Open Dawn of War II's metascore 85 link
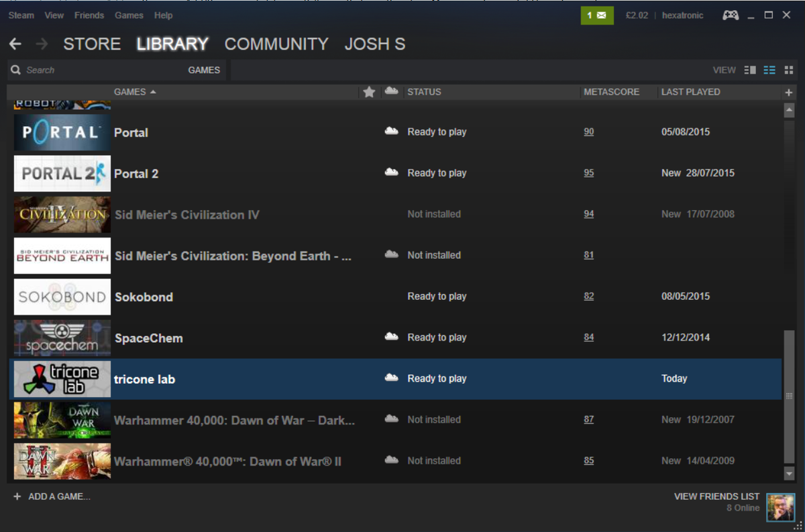This screenshot has height=532, width=805. coord(588,461)
